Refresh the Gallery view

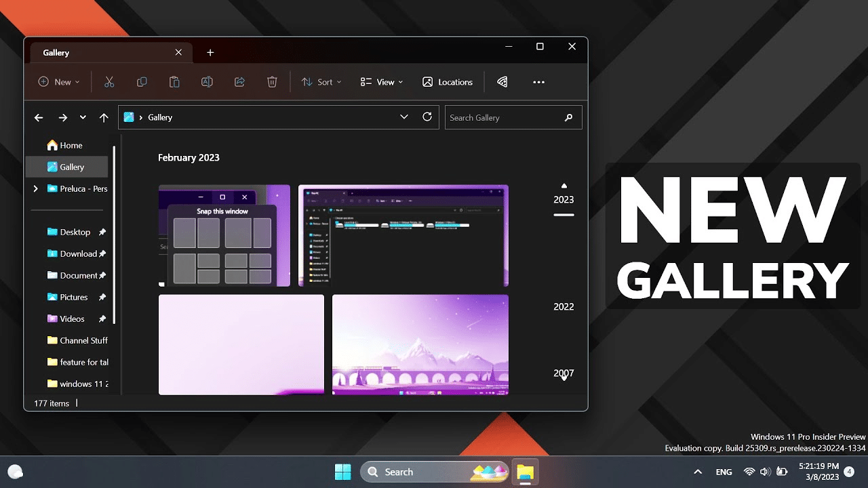click(x=427, y=117)
